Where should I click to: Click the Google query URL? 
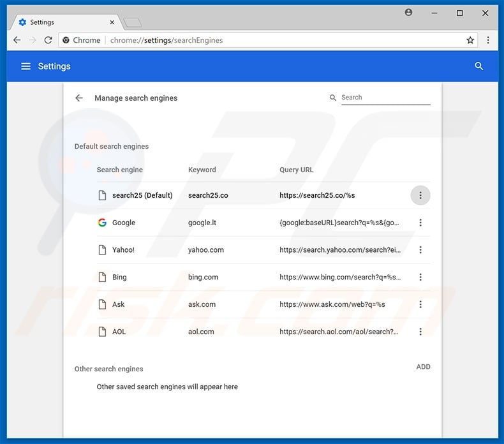[x=339, y=223]
